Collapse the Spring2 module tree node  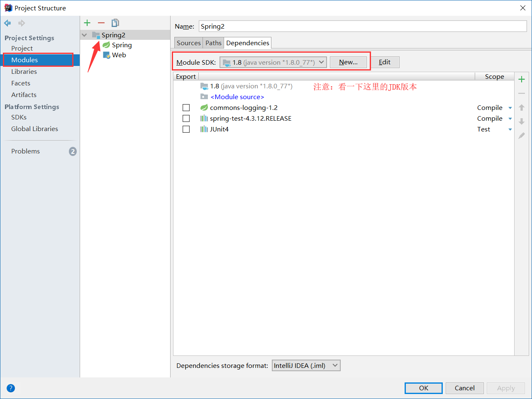coord(84,35)
